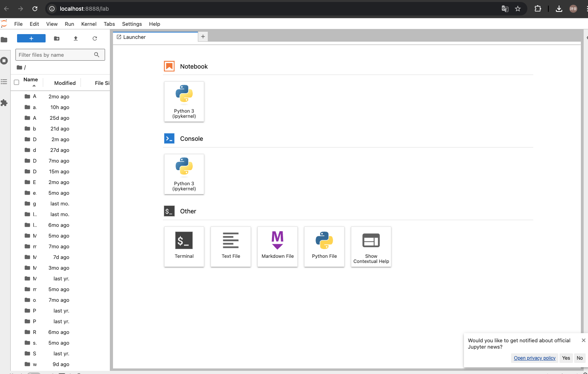Open the Settings menu
The image size is (588, 374).
coord(132,24)
